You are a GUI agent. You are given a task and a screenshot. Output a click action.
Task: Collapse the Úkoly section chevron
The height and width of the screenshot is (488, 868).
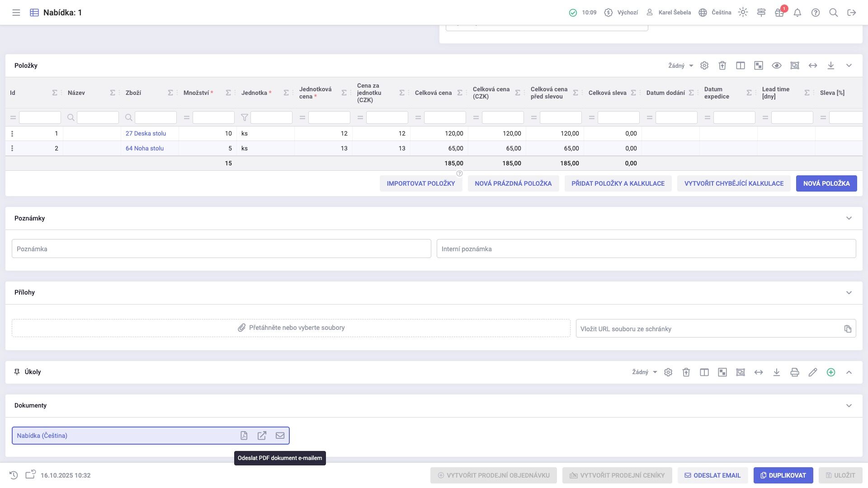pos(849,372)
